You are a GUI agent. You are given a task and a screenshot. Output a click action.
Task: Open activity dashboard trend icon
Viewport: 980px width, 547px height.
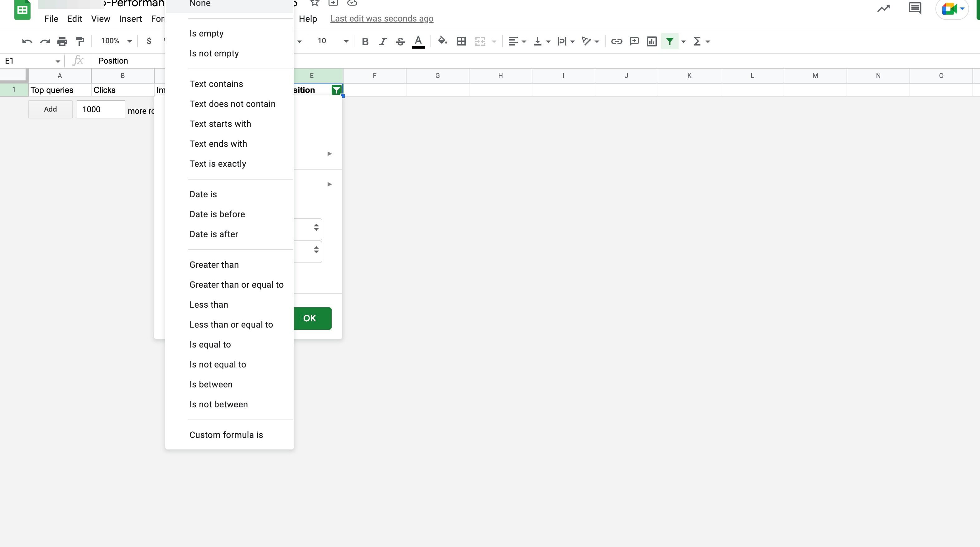(883, 8)
